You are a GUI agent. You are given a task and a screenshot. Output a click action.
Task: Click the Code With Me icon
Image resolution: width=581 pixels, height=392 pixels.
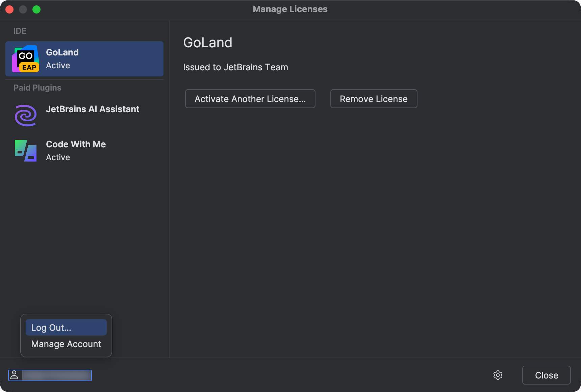point(25,151)
